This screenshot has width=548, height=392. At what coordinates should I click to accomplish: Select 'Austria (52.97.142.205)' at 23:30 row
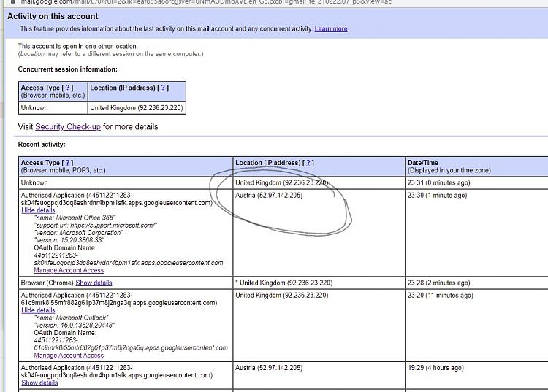tap(269, 196)
